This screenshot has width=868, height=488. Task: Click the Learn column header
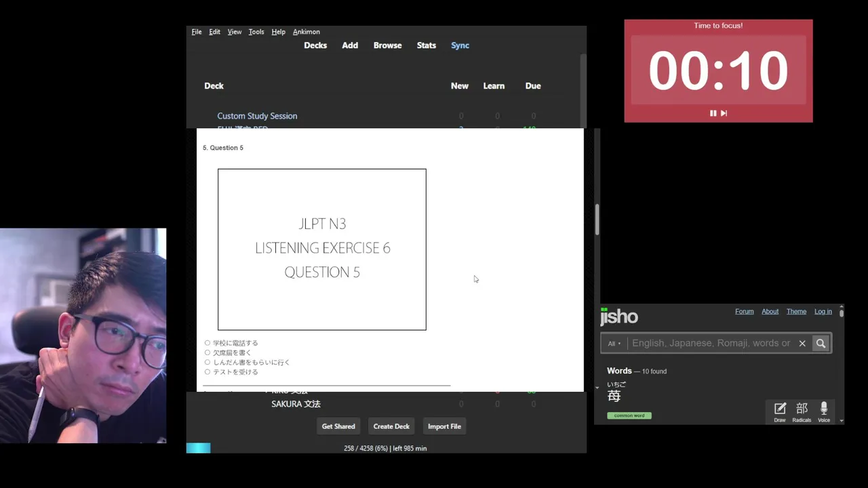(494, 86)
